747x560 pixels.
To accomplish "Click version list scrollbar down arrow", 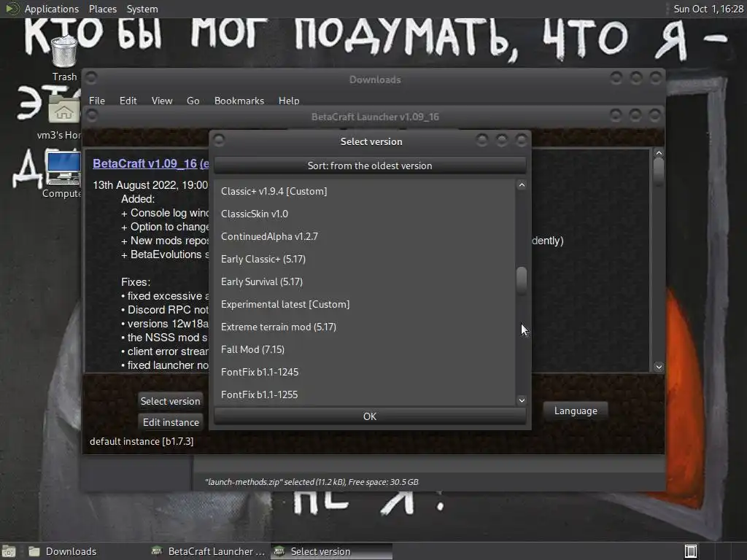I will click(522, 400).
